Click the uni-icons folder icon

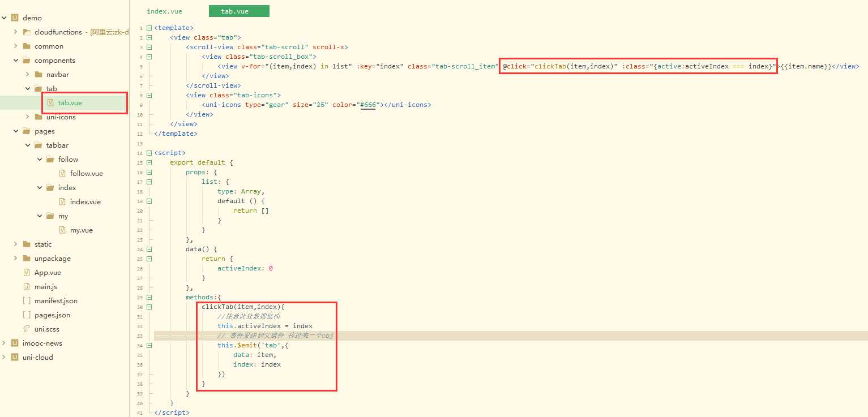pyautogui.click(x=38, y=117)
